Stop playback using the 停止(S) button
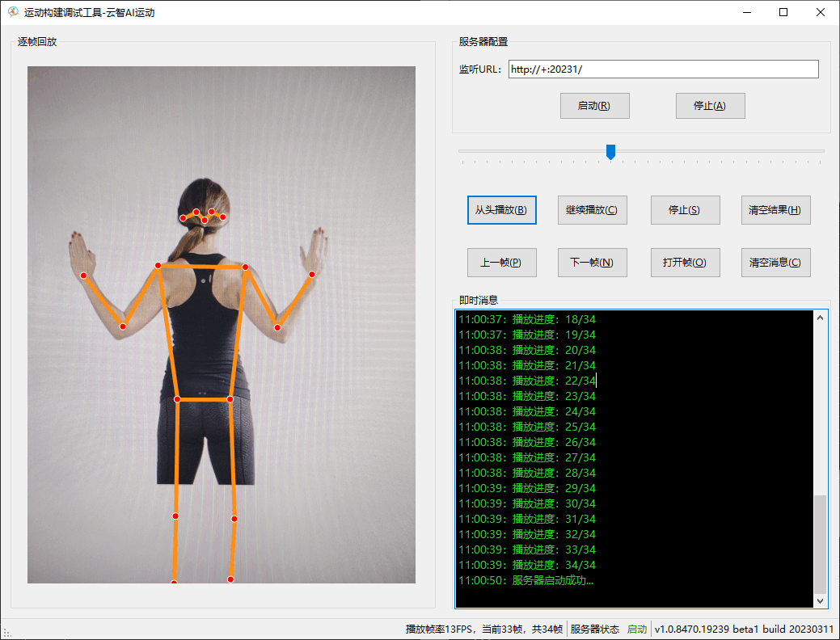The width and height of the screenshot is (840, 640). pos(684,210)
